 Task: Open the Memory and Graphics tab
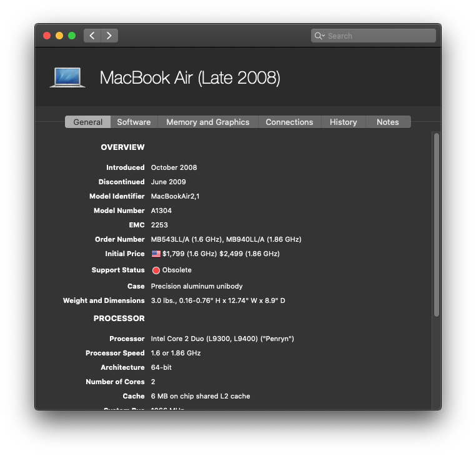point(208,122)
